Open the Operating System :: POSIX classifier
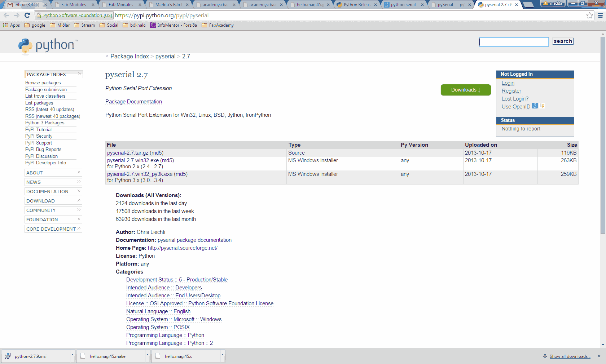 click(x=158, y=327)
